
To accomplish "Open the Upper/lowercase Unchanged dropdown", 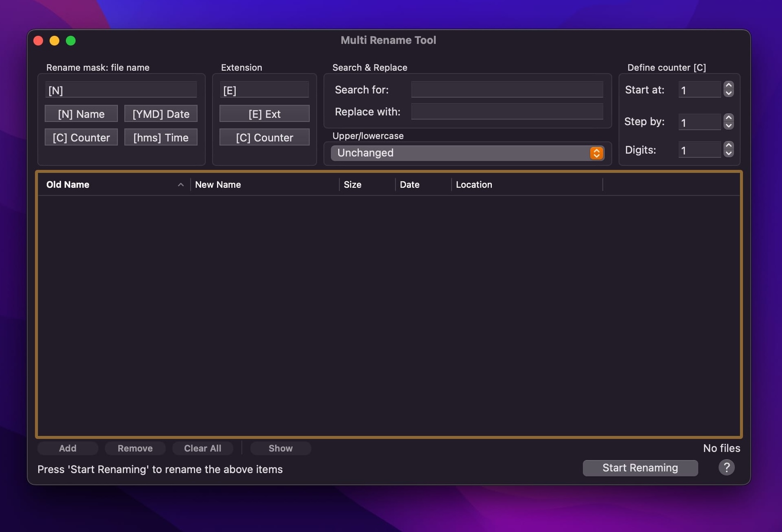I will click(467, 153).
